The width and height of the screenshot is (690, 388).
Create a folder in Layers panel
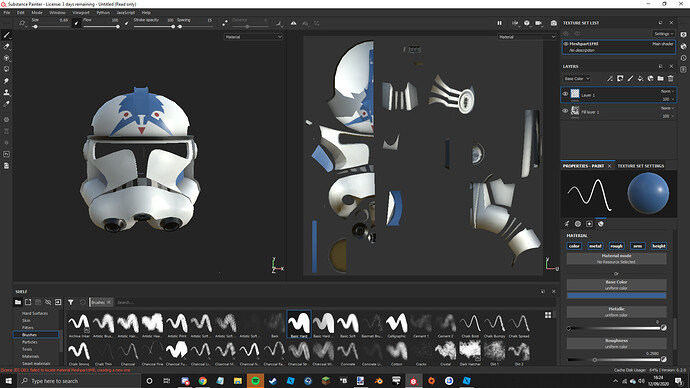[661, 78]
